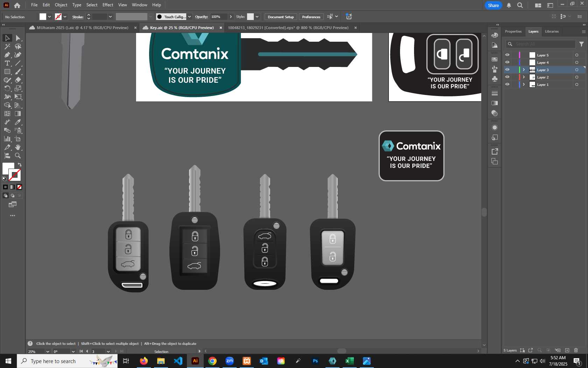
Task: Swap fill and stroke colors
Action: 20,164
